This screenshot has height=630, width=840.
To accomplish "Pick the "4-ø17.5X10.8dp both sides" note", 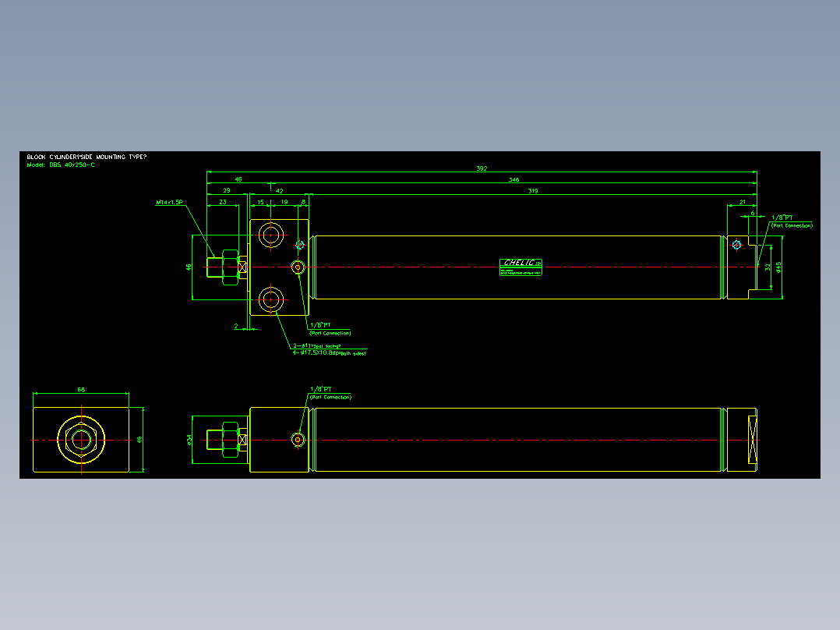I will click(x=330, y=352).
